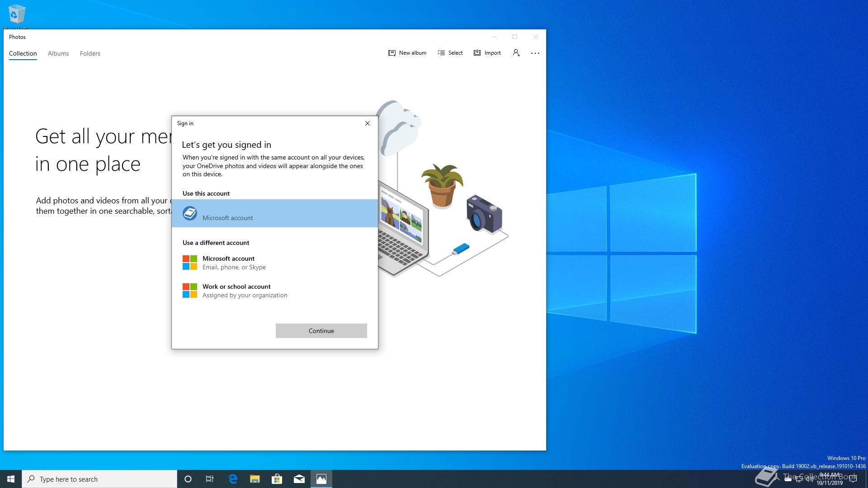Click the New album icon
This screenshot has width=868, height=488.
[392, 53]
